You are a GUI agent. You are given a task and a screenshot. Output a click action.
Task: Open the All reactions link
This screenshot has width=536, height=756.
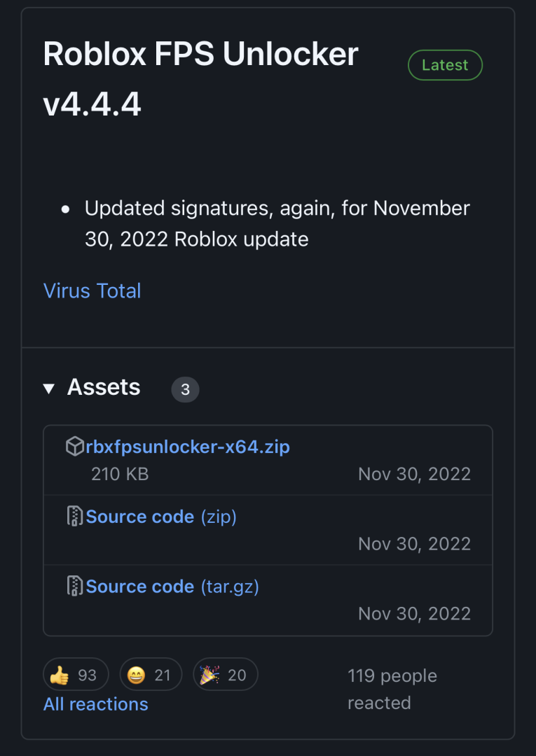click(96, 703)
